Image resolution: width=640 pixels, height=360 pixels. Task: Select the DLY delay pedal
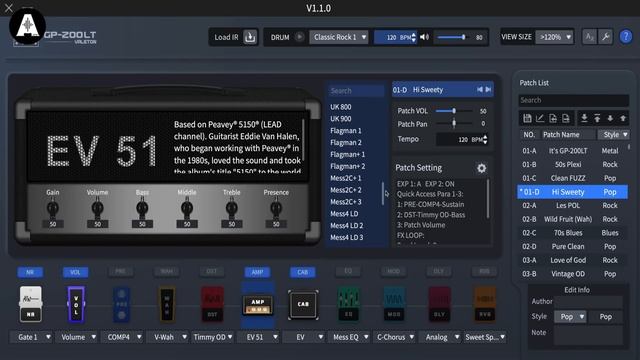pyautogui.click(x=439, y=304)
